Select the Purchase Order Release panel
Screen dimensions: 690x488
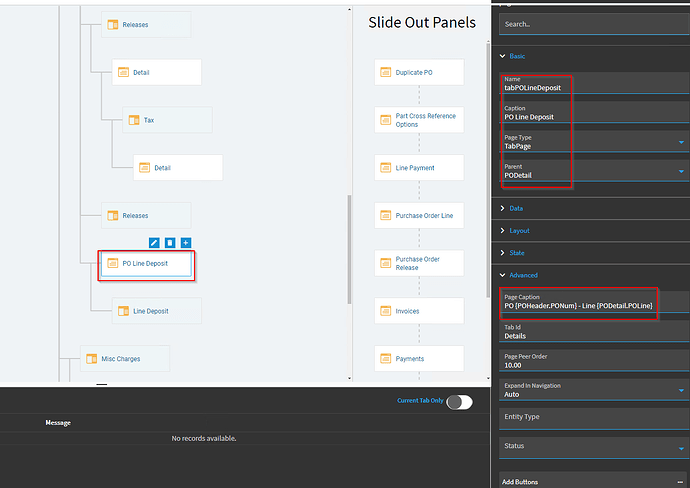[419, 263]
